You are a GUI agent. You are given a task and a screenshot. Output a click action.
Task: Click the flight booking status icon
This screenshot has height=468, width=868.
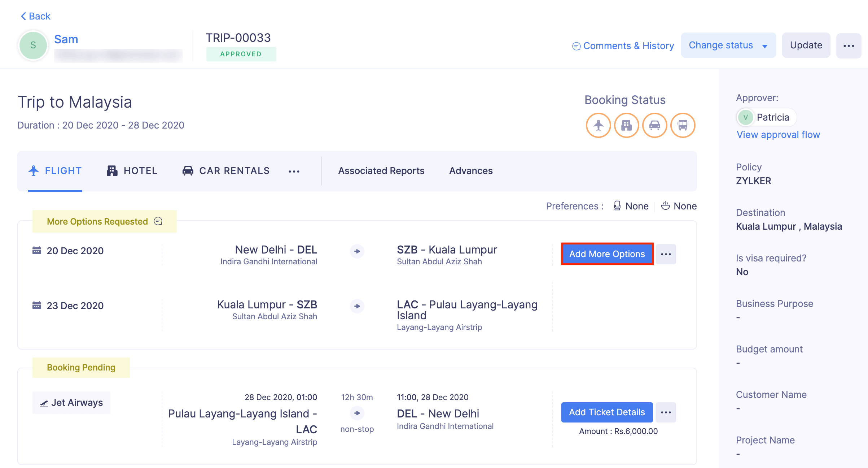(598, 125)
